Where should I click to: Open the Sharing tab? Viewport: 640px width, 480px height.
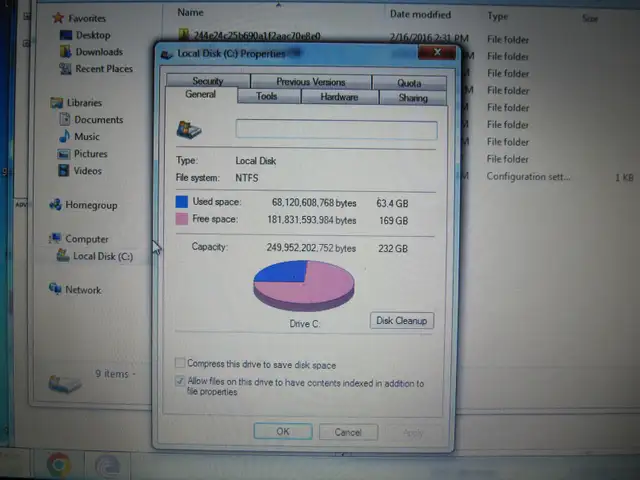coord(413,98)
